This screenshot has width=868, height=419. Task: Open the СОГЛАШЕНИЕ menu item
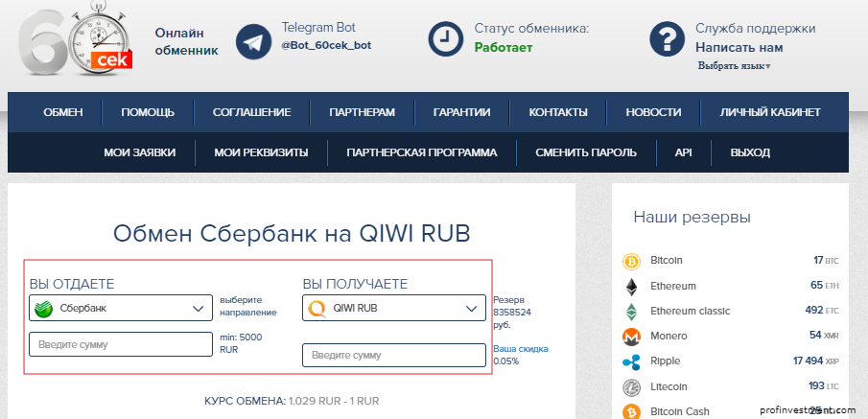pyautogui.click(x=252, y=112)
